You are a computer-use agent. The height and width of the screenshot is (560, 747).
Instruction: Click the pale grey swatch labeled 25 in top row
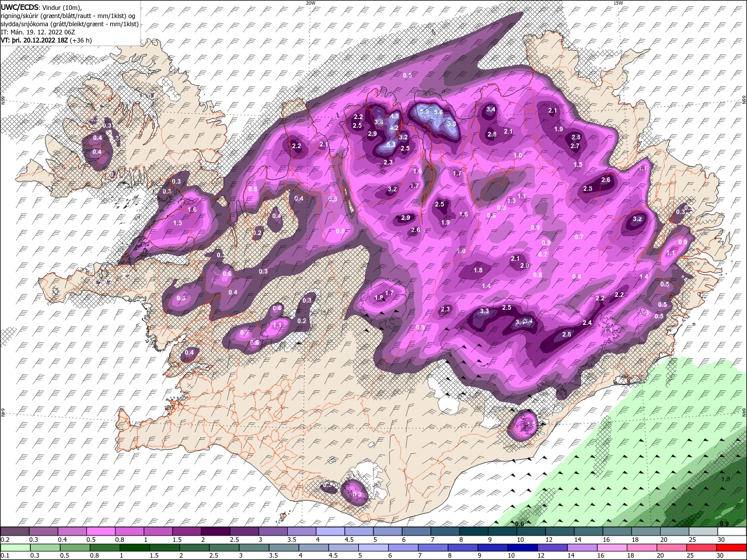coord(703,531)
